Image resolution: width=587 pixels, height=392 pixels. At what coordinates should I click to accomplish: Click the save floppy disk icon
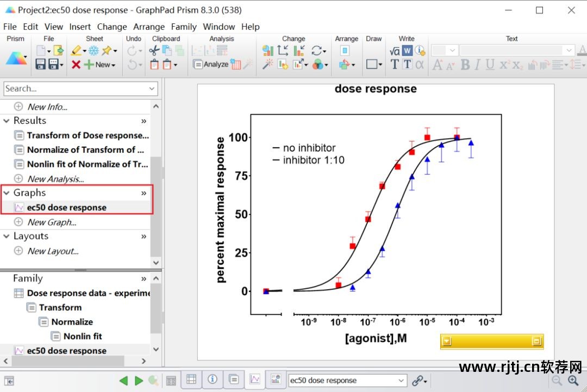(40, 64)
